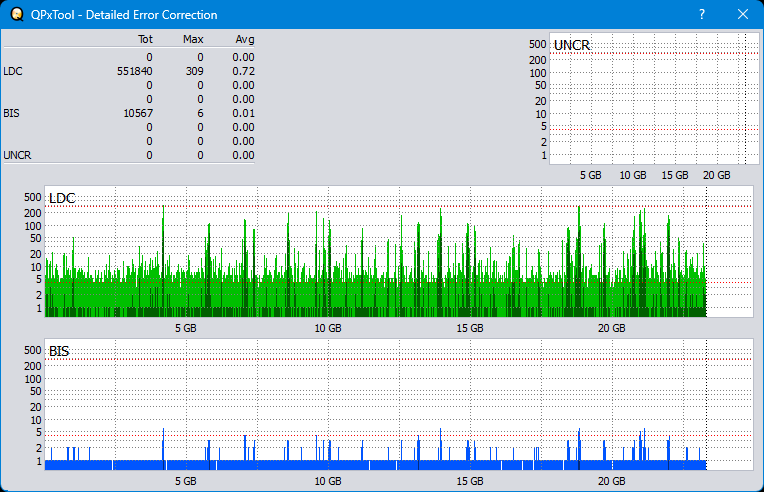Click the UNCR row label in table
The image size is (764, 492).
17,155
